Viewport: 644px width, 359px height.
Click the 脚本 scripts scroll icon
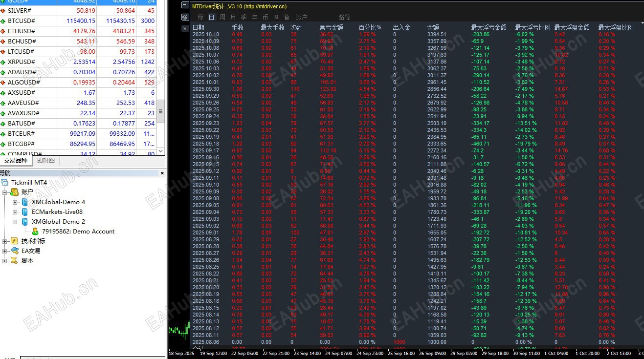pyautogui.click(x=15, y=261)
